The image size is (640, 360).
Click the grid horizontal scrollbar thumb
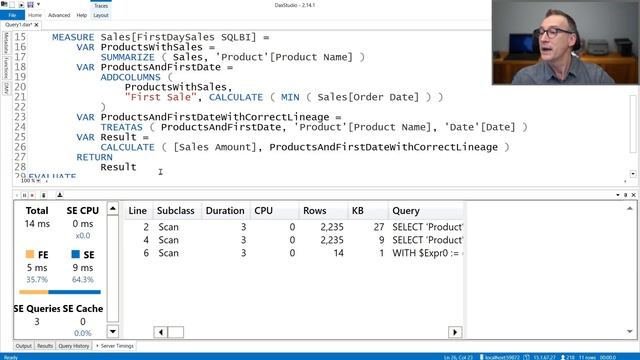coord(176,332)
